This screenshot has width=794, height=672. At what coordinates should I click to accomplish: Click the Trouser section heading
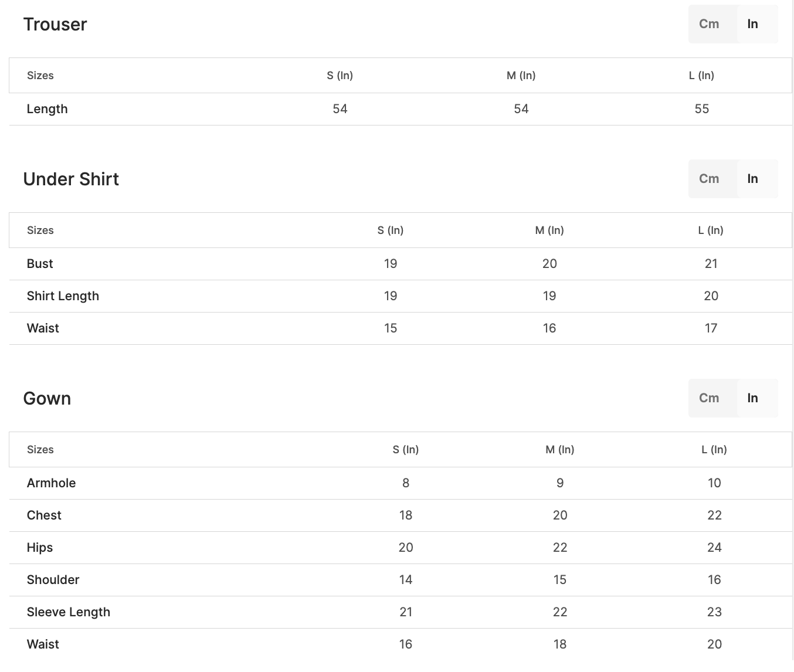(55, 25)
